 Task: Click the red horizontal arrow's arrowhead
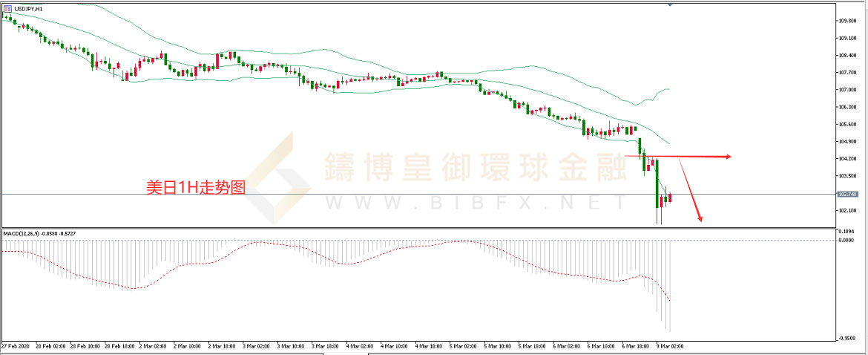[728, 157]
